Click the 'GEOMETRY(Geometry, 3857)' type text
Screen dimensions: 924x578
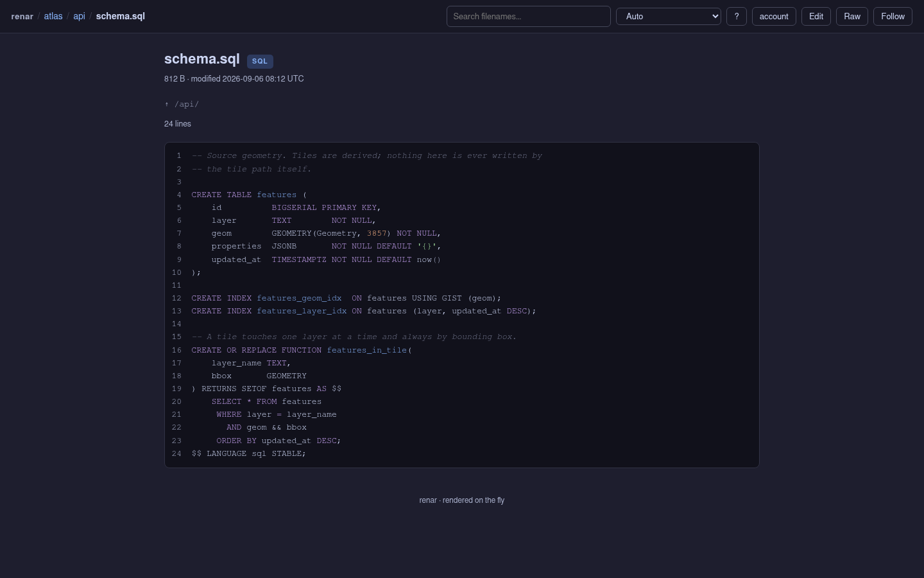(x=331, y=233)
